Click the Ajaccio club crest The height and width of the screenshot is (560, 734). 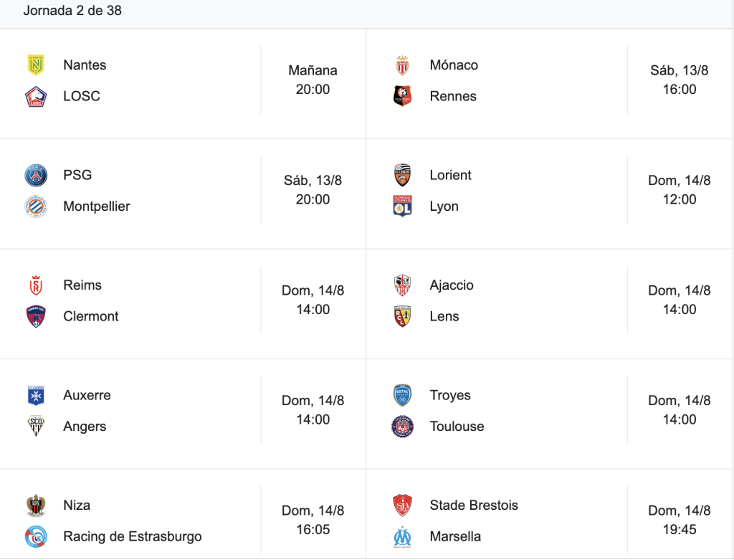click(403, 285)
